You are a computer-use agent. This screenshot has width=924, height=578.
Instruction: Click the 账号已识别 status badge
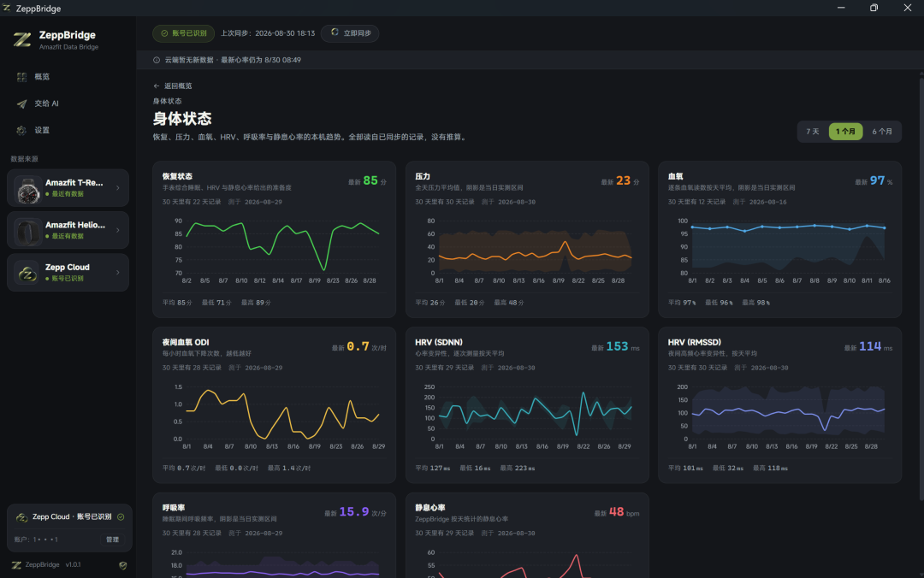coord(183,33)
